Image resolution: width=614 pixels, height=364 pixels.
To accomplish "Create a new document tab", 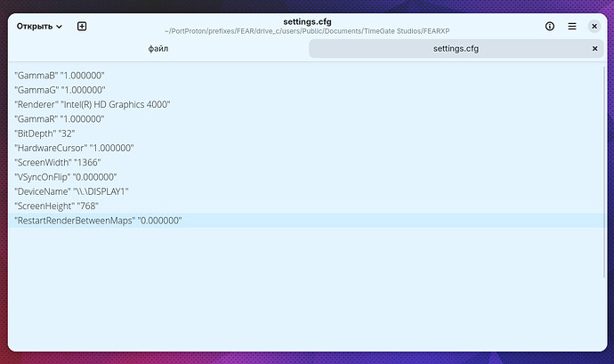I will (x=82, y=27).
